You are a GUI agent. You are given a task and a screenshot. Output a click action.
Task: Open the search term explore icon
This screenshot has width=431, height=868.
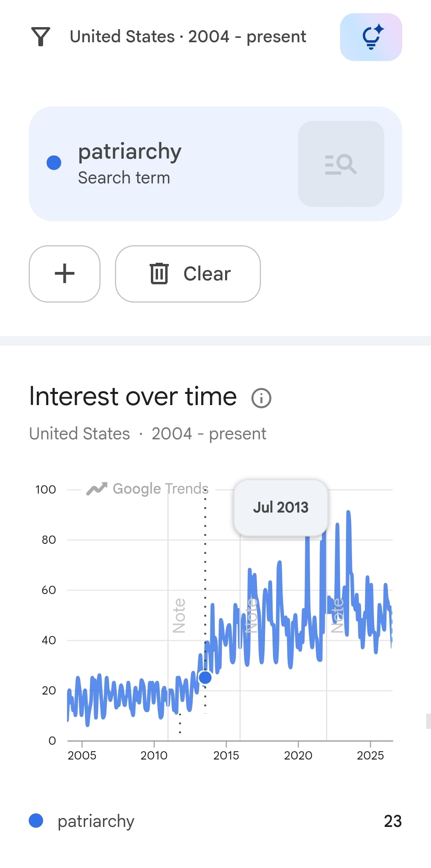pyautogui.click(x=341, y=164)
